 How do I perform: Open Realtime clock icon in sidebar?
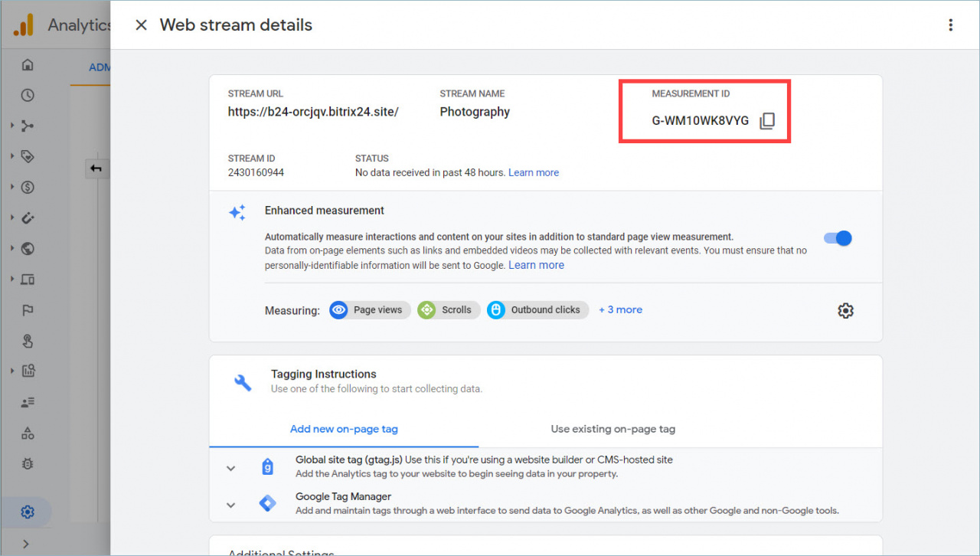click(x=28, y=96)
